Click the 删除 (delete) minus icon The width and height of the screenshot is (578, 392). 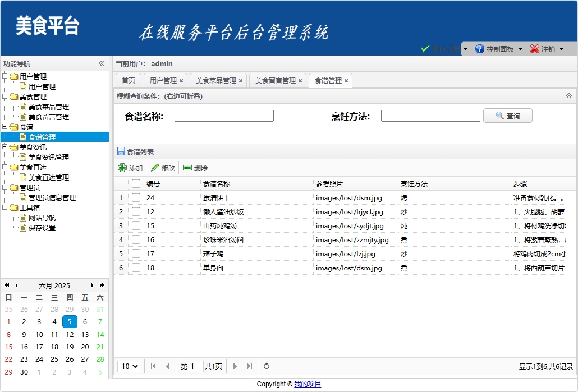click(x=187, y=168)
